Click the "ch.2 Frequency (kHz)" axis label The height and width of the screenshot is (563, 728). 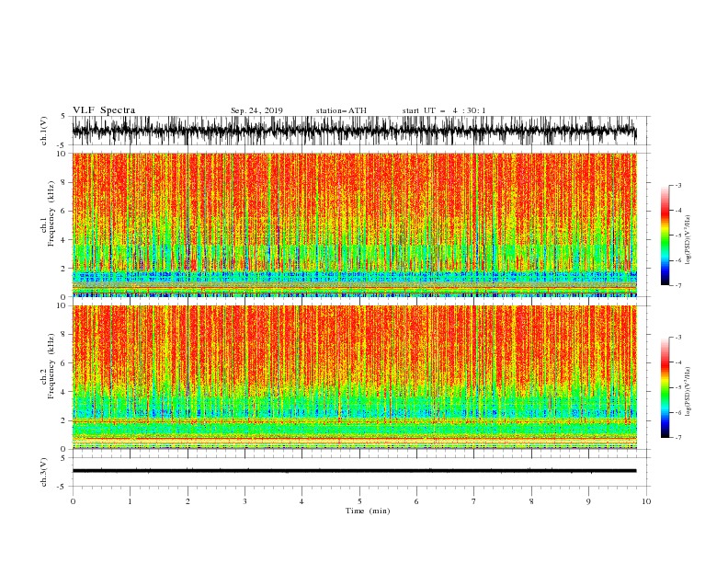pyautogui.click(x=48, y=366)
